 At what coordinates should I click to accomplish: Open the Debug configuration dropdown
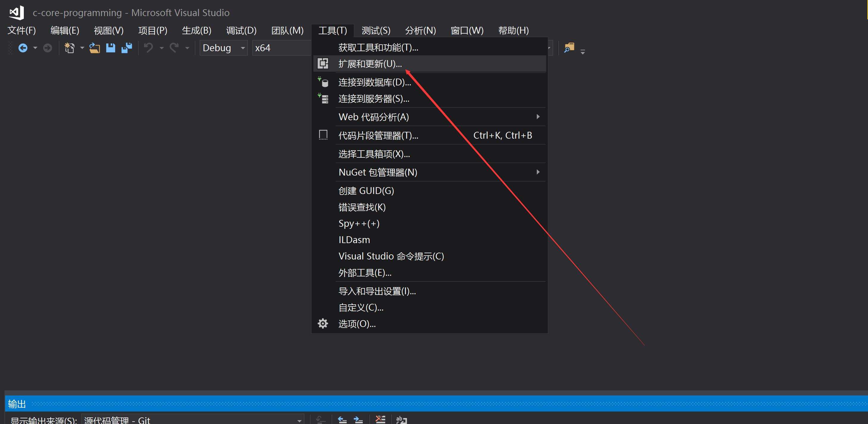[224, 48]
